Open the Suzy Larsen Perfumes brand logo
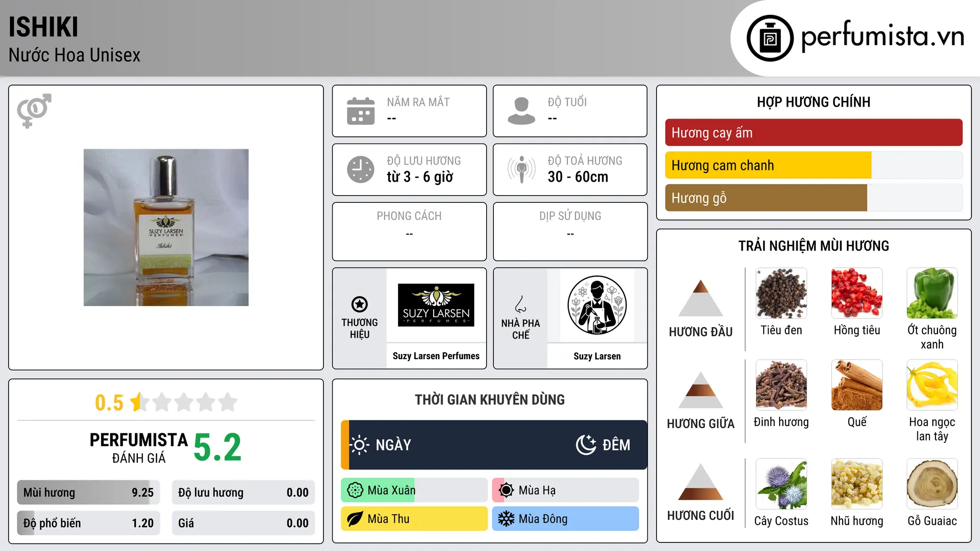The height and width of the screenshot is (551, 980). tap(436, 305)
